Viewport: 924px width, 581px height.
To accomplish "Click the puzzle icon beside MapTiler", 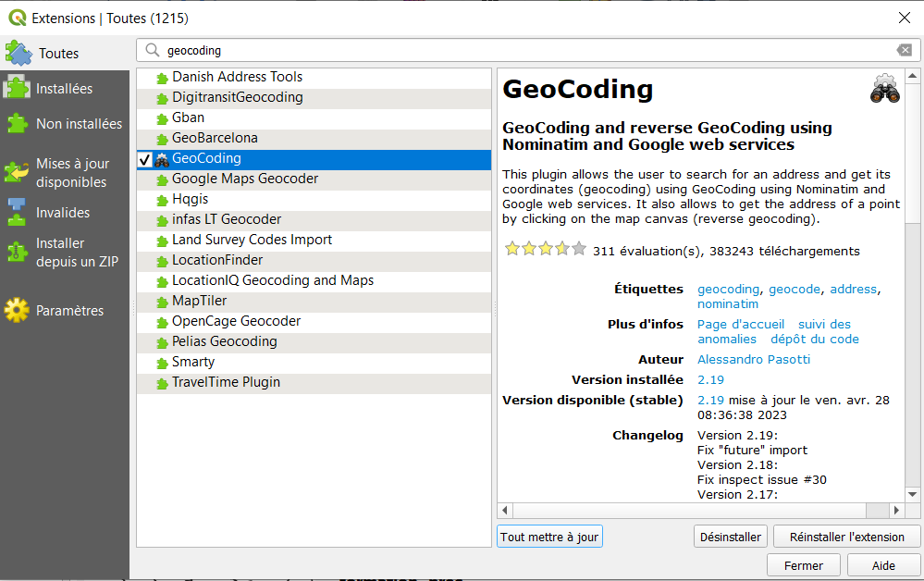I will 162,303.
